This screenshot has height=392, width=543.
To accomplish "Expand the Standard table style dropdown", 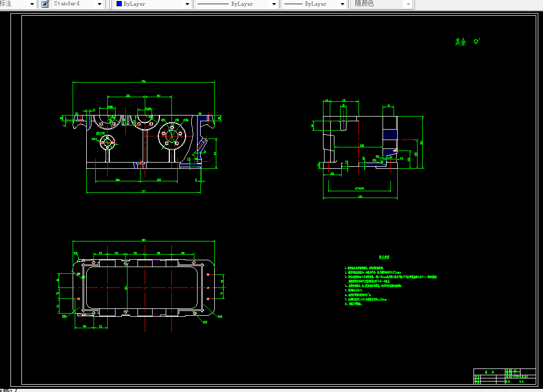I will click(x=100, y=4).
